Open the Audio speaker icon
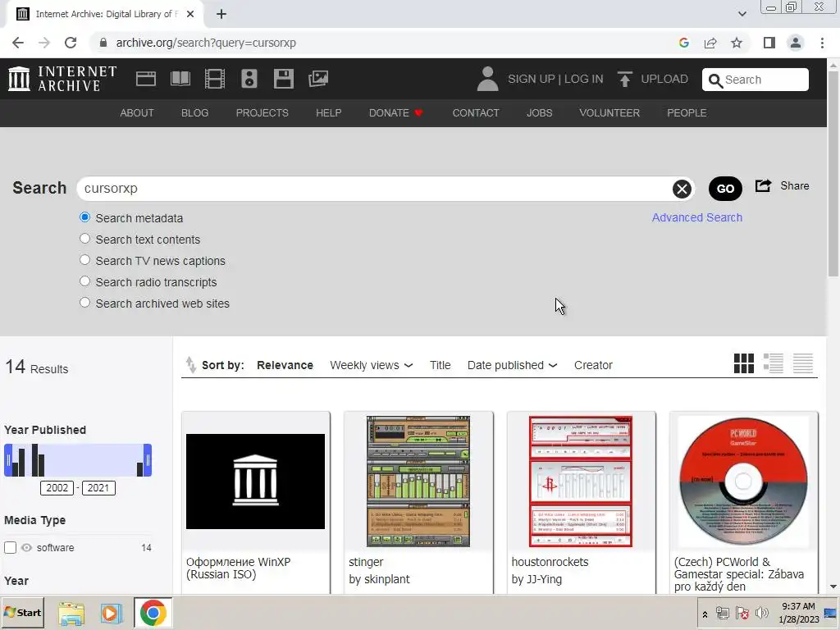Image resolution: width=840 pixels, height=630 pixels. [249, 79]
